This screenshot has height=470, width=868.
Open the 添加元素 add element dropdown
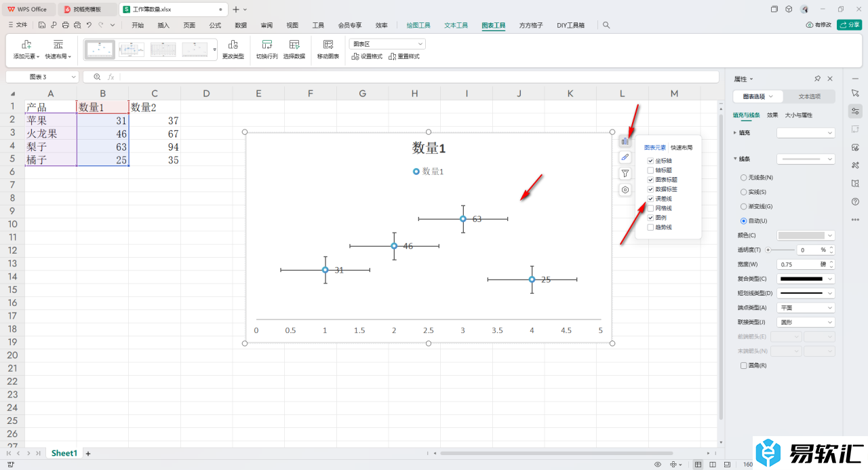pyautogui.click(x=26, y=56)
